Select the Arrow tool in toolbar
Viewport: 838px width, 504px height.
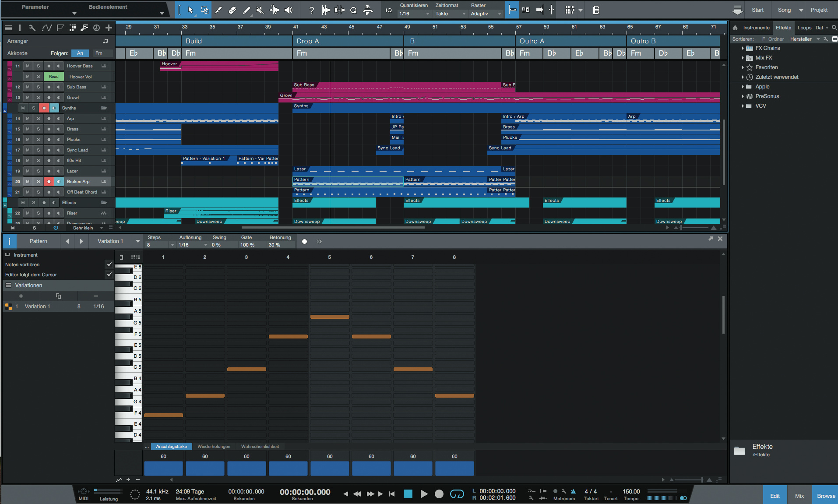pos(190,10)
